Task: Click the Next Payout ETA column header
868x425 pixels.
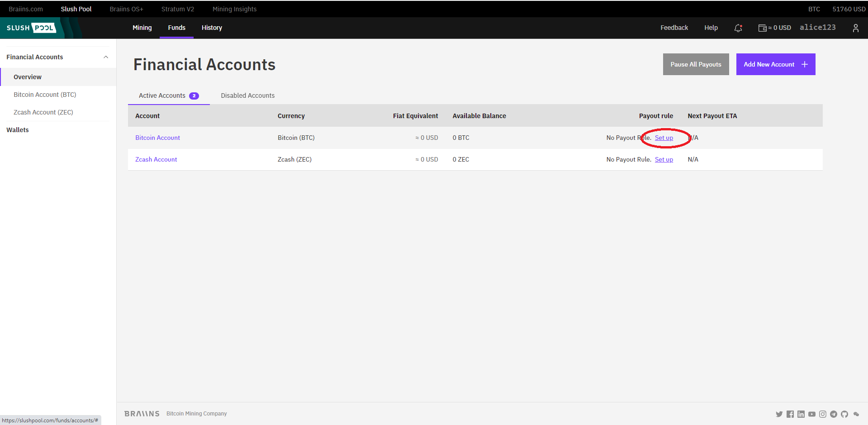Action: click(x=712, y=116)
